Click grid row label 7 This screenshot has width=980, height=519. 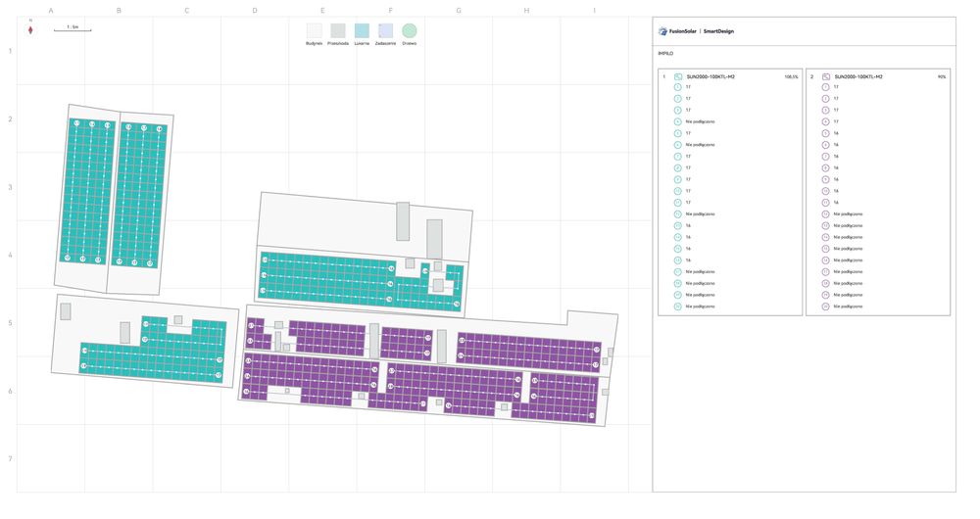10,459
